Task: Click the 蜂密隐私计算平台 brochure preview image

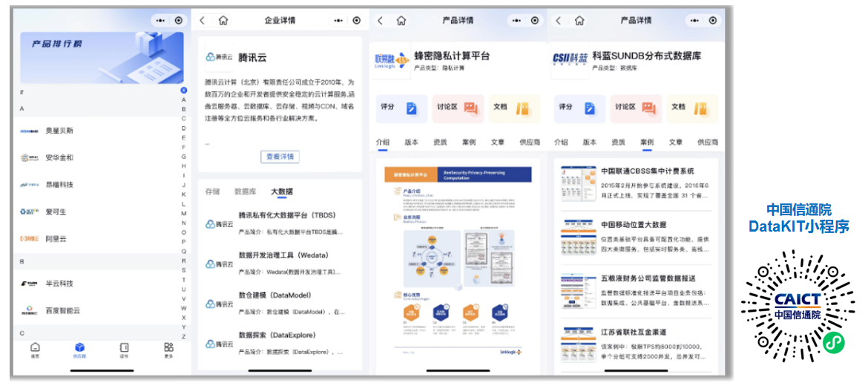Action: [458, 262]
